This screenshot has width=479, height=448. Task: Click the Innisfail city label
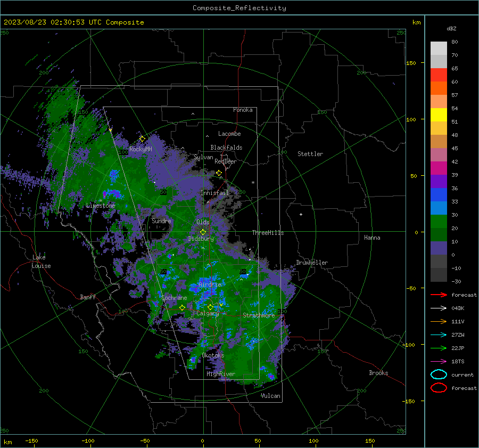point(215,193)
